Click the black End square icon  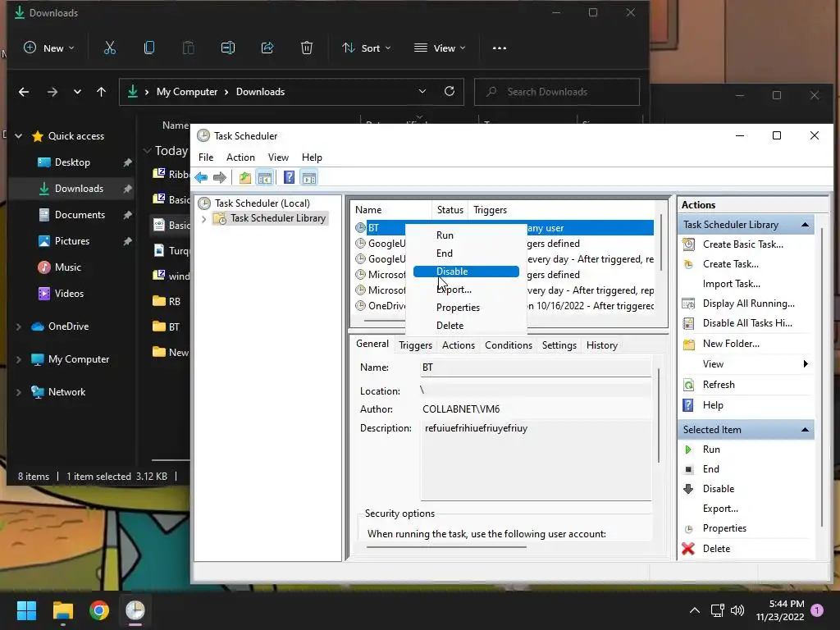[689, 469]
